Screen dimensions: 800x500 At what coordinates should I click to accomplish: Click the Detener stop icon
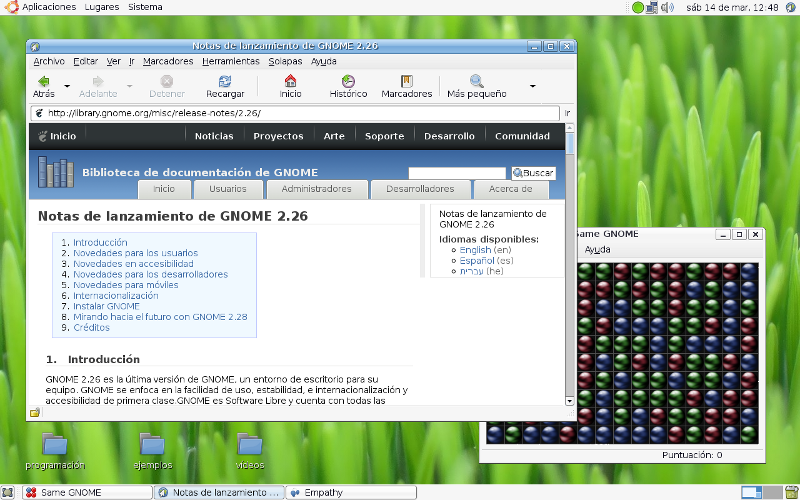click(167, 82)
